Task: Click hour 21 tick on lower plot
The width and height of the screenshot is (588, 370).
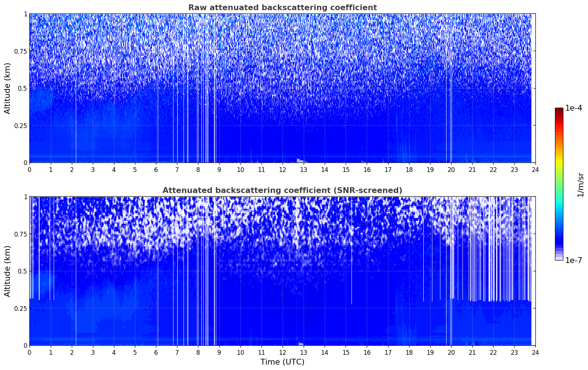Action: pyautogui.click(x=472, y=352)
